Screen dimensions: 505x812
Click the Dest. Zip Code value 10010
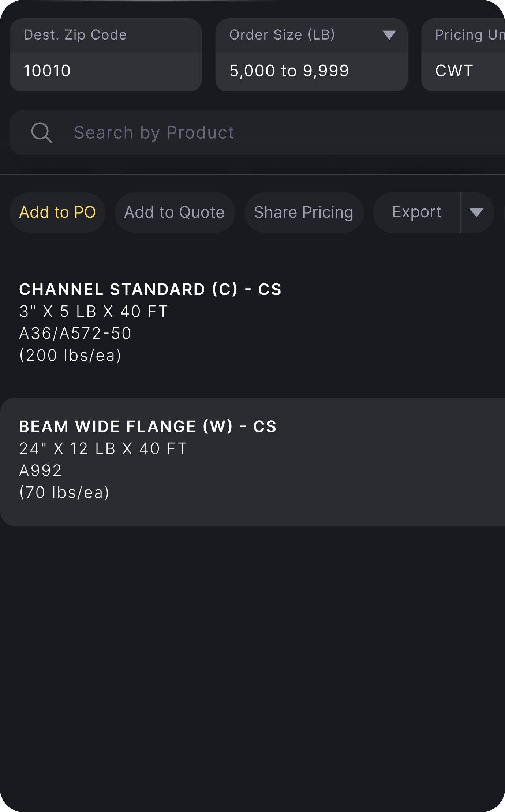click(x=47, y=71)
